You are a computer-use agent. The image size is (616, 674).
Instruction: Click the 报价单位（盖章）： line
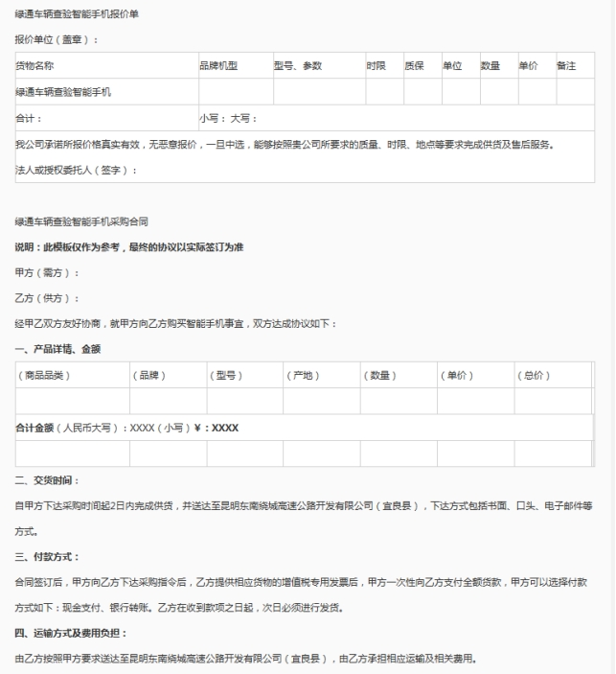coord(56,40)
